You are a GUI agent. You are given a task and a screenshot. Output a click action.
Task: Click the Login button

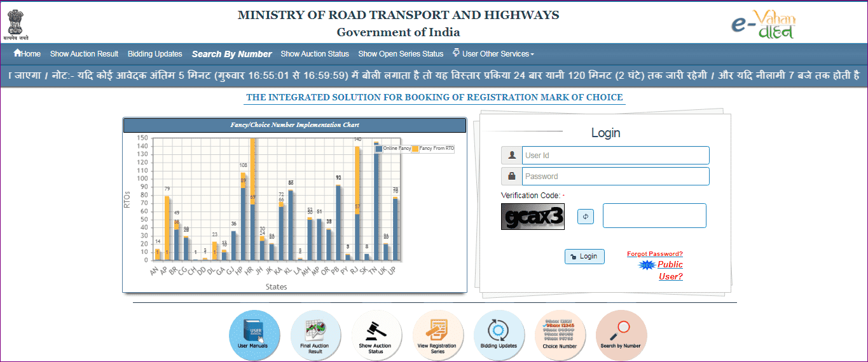point(584,256)
